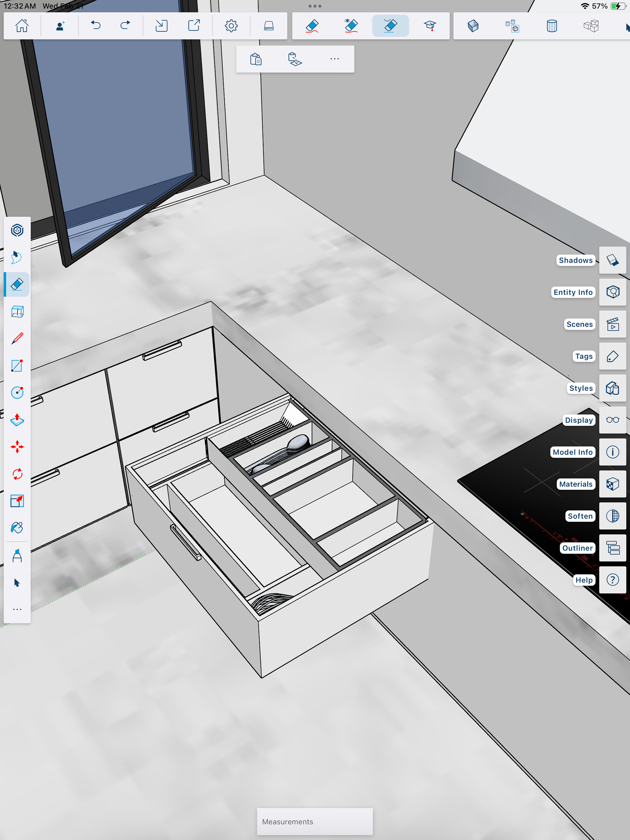Tap the Paste in Place icon
This screenshot has width=630, height=840.
coord(295,59)
